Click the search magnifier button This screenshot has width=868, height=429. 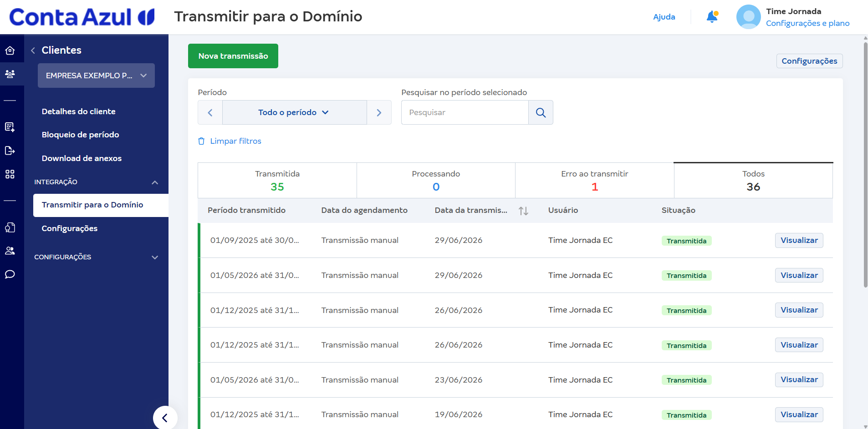pos(541,112)
